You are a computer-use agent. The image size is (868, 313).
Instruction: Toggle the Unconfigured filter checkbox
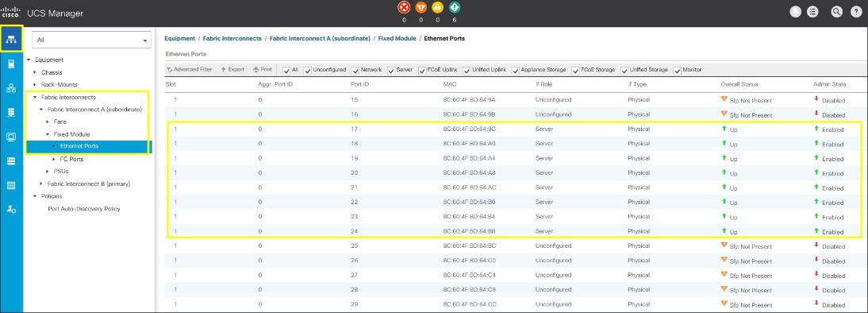307,71
